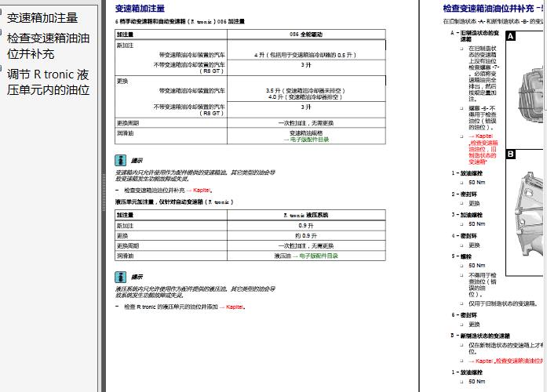Select the 3.5 升（变速箱油冷却器未排空）cell

tap(306, 91)
